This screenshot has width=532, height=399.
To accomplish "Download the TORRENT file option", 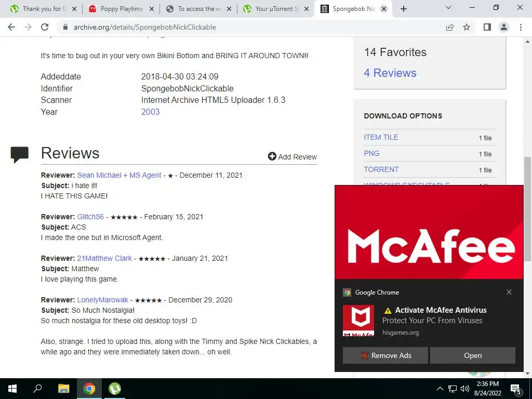I will click(381, 169).
